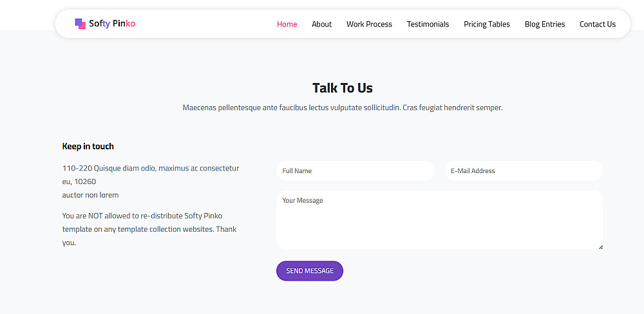Screen dimensions: 644x314
Task: Click the Maecenas pellentesque subtitle paragraph
Action: click(342, 107)
